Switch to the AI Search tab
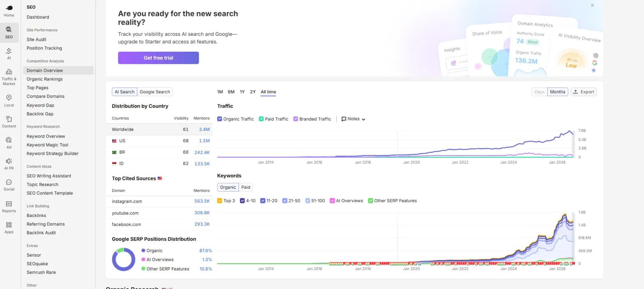The height and width of the screenshot is (289, 644). (124, 92)
